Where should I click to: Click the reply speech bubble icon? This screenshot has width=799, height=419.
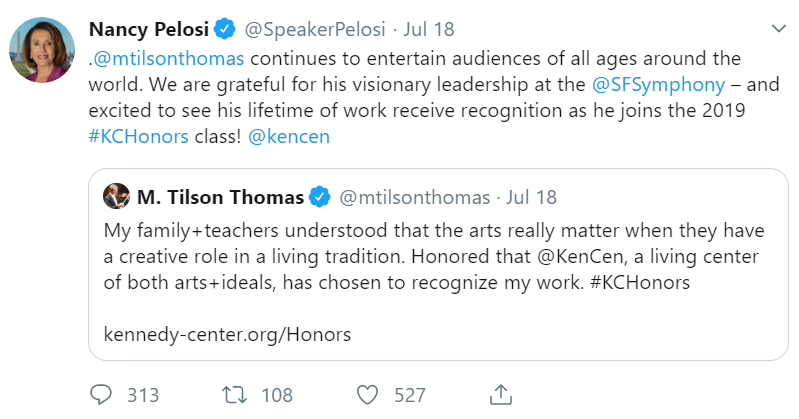click(x=101, y=394)
